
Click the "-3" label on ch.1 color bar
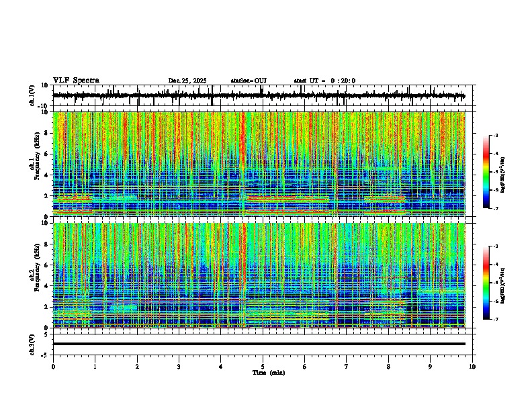[496, 135]
